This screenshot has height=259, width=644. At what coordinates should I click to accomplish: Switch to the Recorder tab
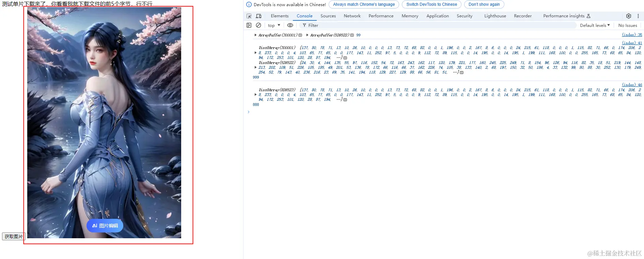(x=523, y=16)
